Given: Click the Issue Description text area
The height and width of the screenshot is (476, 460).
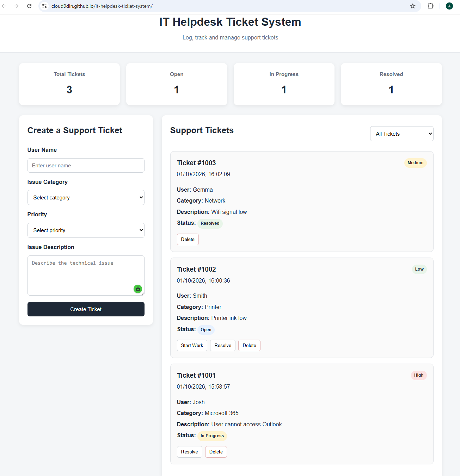Looking at the screenshot, I should tap(86, 276).
